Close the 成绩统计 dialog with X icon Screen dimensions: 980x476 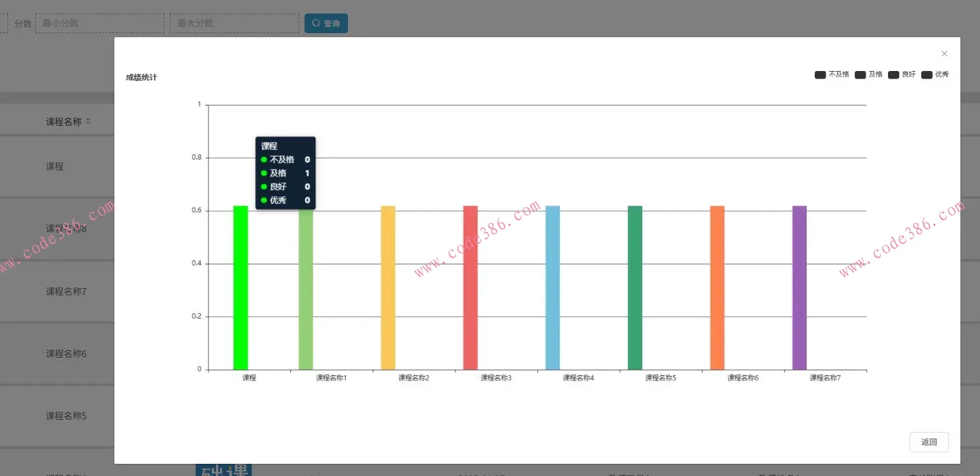[x=944, y=53]
